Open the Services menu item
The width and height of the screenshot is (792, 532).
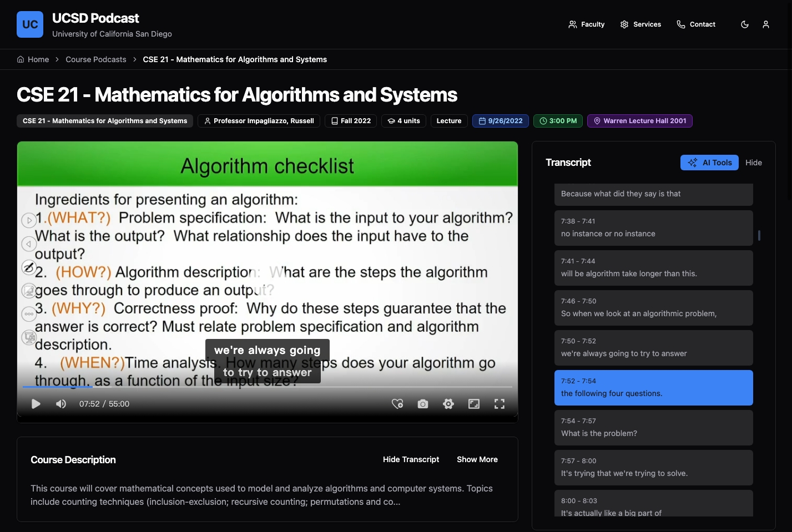[640, 24]
